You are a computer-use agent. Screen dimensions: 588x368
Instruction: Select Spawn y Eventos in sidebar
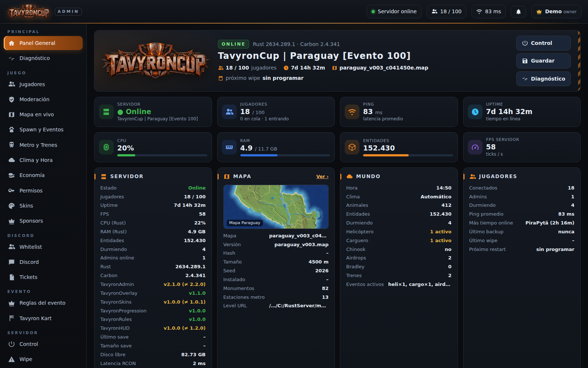[x=43, y=130]
